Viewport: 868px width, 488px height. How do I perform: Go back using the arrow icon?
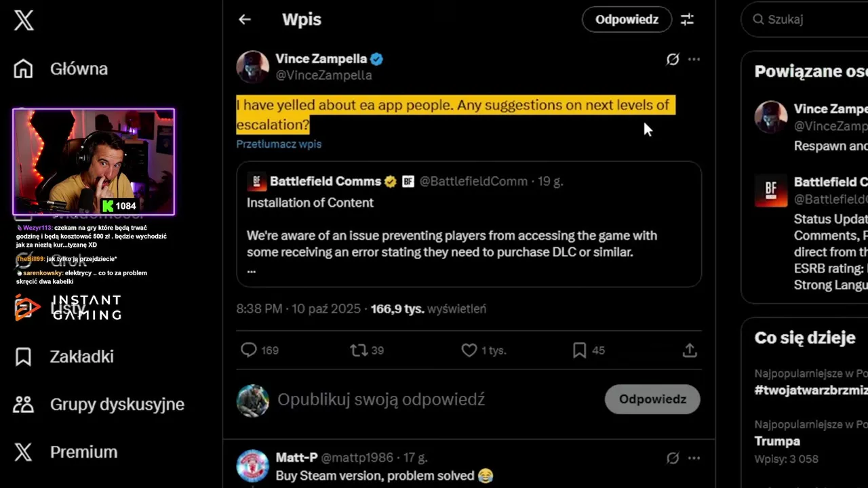pos(245,20)
